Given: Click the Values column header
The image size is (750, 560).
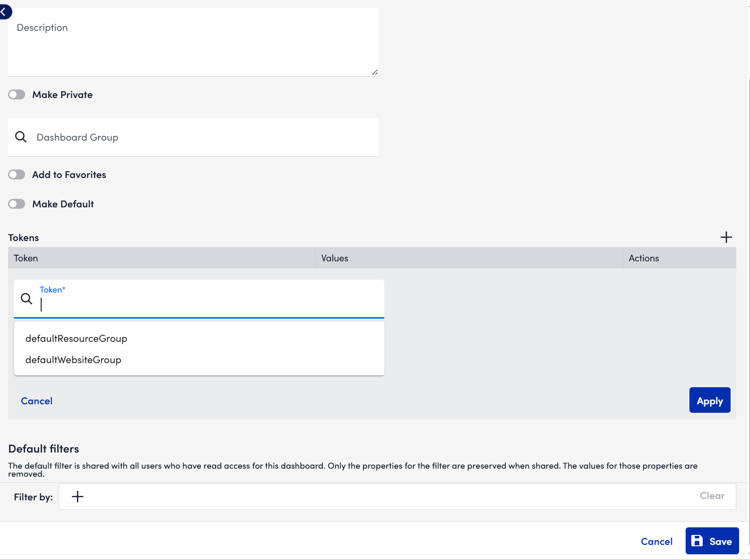Looking at the screenshot, I should tap(335, 258).
